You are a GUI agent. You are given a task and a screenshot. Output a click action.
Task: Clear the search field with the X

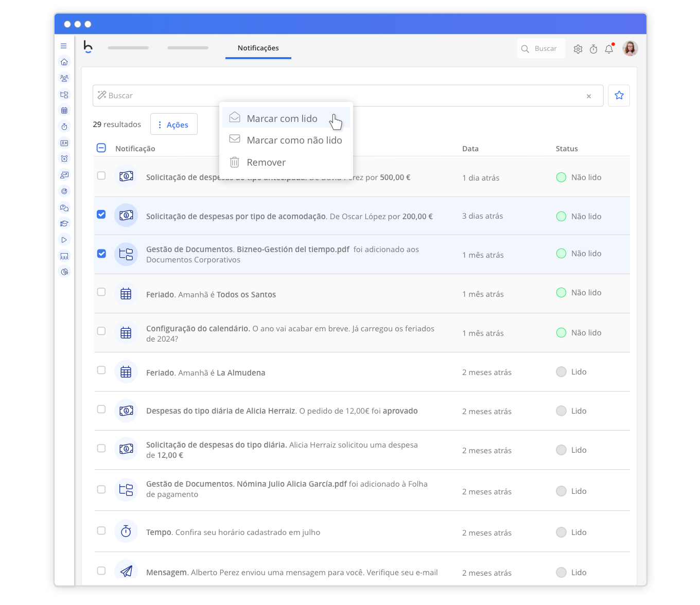point(588,96)
